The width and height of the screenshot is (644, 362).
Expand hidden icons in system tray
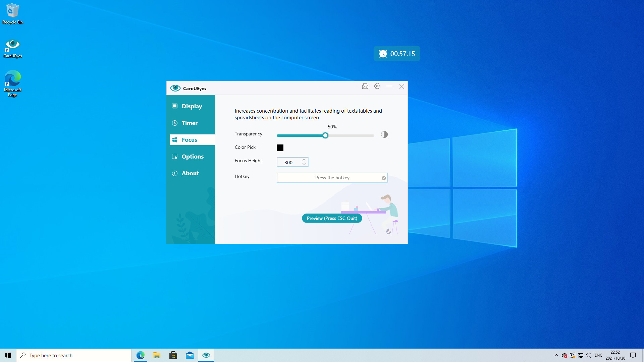(556, 355)
